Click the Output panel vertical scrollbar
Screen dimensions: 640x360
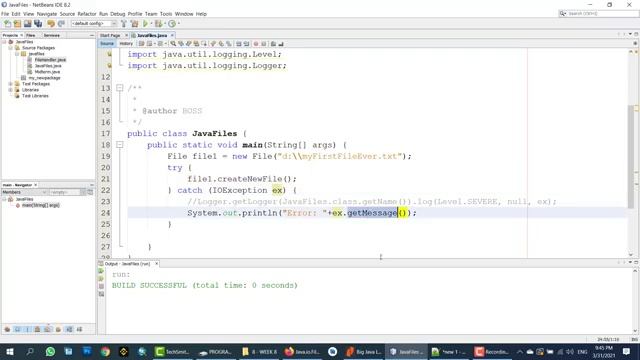[x=635, y=301]
